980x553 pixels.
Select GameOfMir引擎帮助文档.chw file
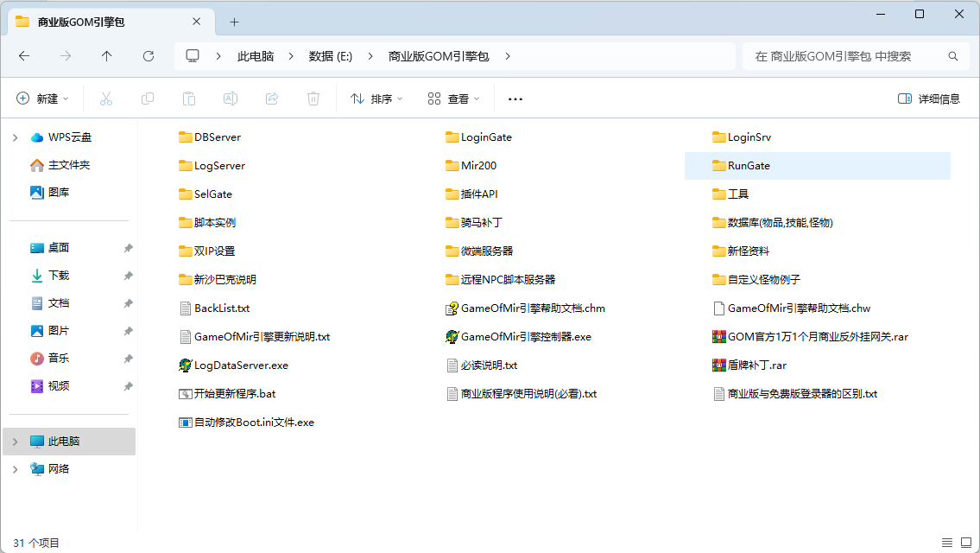pos(792,308)
